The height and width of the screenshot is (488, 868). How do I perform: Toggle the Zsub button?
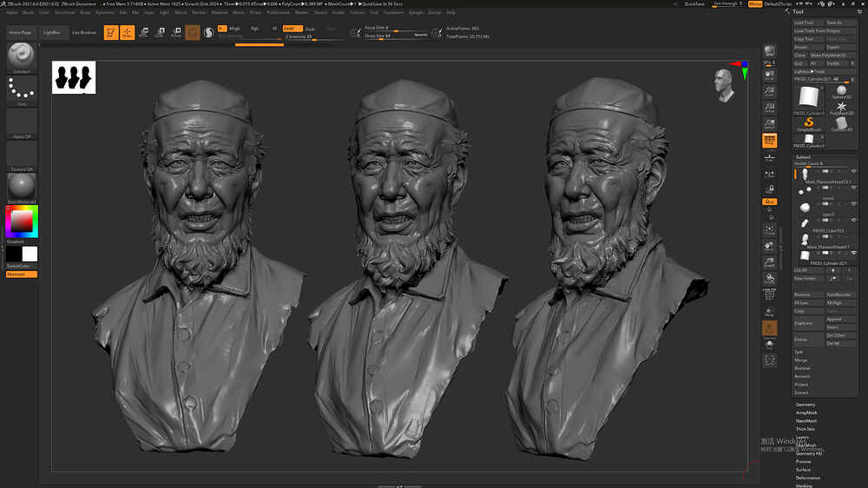point(310,29)
